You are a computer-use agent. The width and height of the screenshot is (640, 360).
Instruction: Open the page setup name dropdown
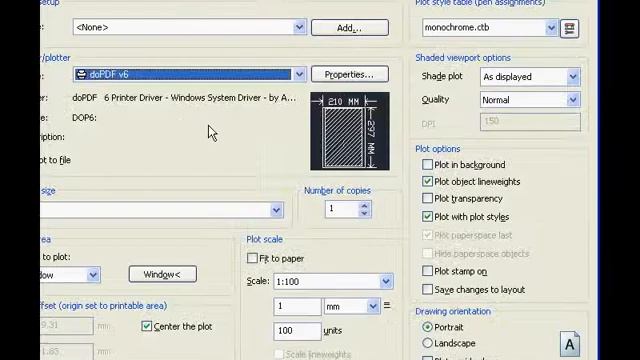[x=299, y=27]
